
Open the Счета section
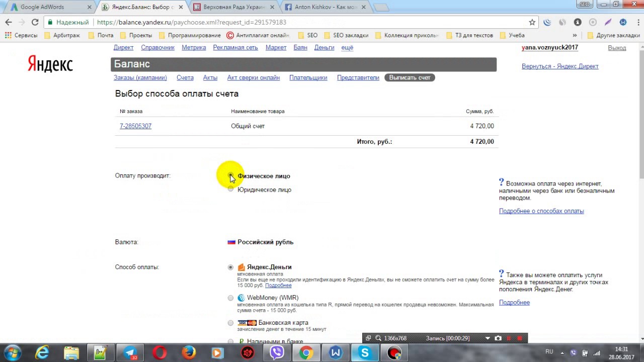tap(185, 77)
